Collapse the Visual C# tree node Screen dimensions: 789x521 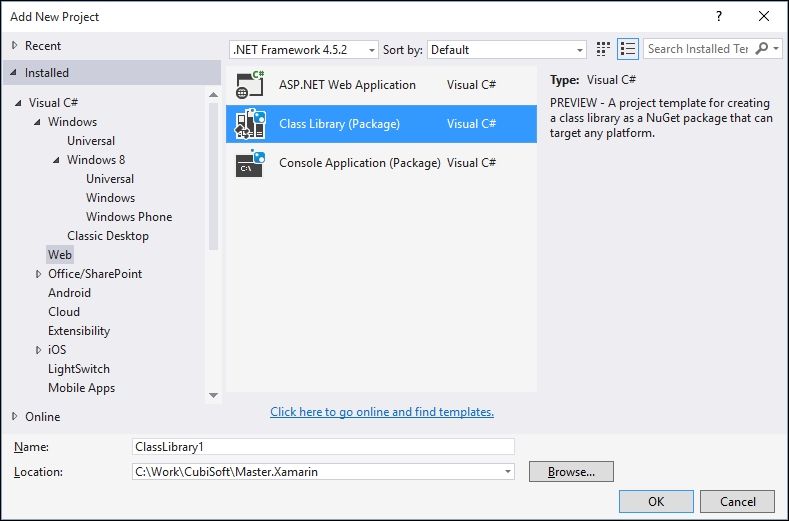[19, 103]
